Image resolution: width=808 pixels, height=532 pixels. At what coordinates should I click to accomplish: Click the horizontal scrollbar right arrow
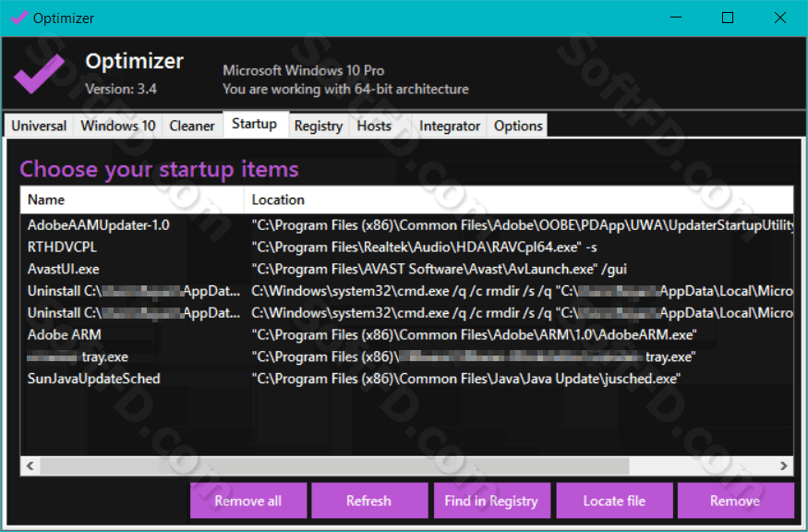coord(784,466)
